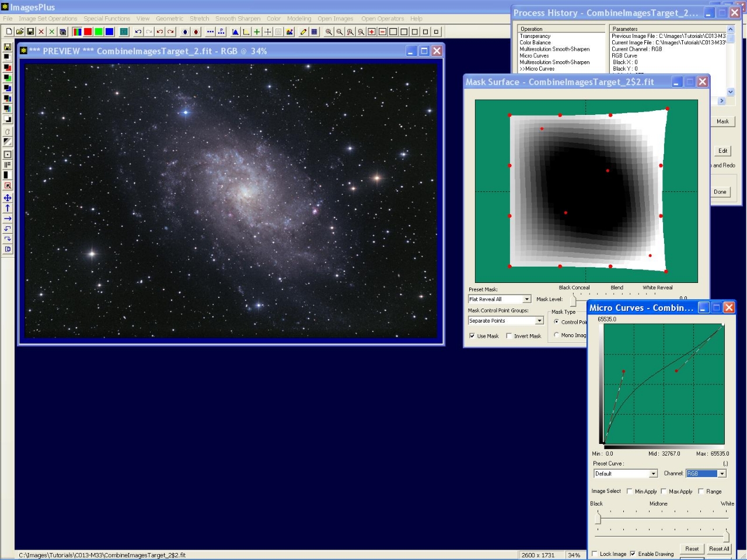Screen dimensions: 747x560
Task: Click the New blank document toolbar icon
Action: click(9, 32)
